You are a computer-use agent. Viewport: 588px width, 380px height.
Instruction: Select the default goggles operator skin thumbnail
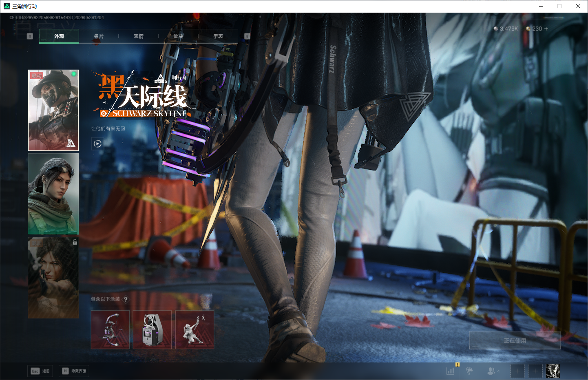coord(53,194)
